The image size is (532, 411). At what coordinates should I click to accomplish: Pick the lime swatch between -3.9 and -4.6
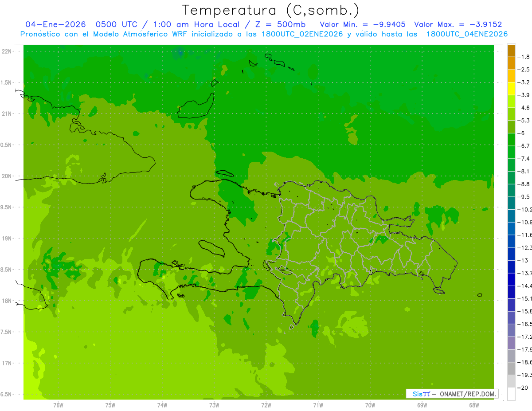point(511,102)
